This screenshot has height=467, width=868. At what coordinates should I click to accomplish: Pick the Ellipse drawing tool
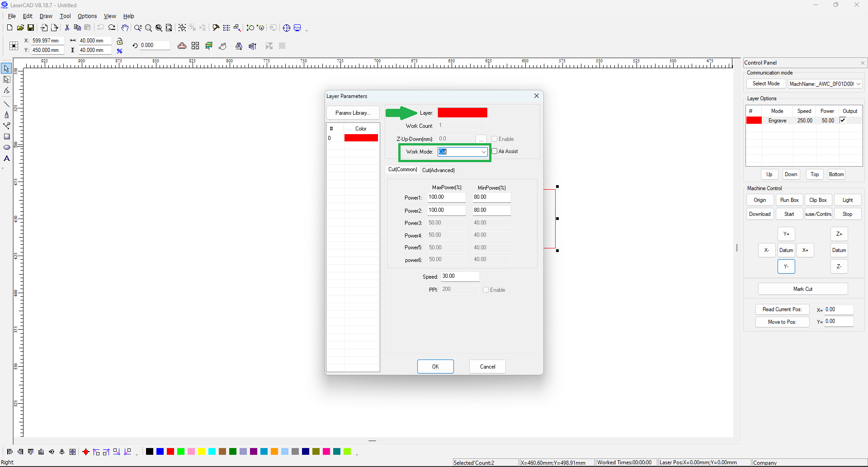7,148
